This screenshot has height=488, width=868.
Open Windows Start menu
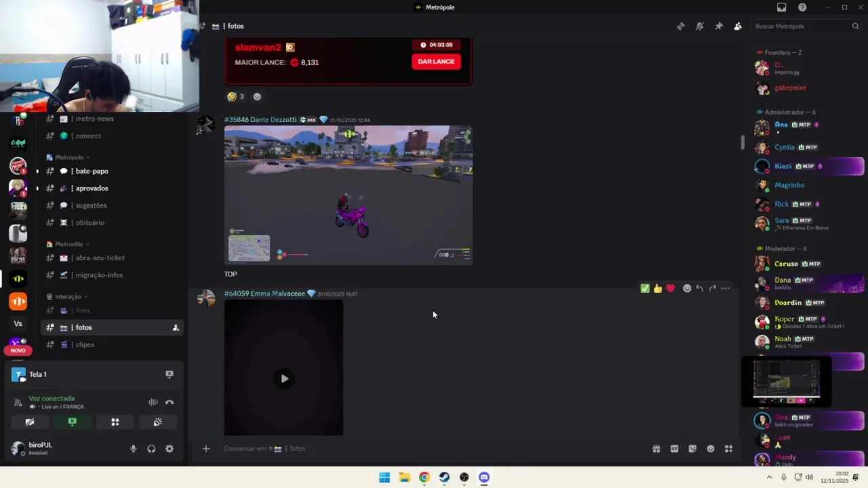[x=384, y=477]
